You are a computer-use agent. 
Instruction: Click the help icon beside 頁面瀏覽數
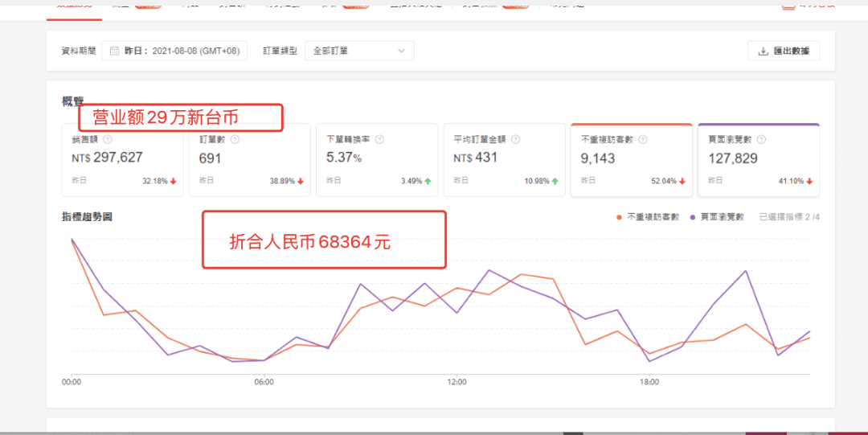(x=761, y=139)
